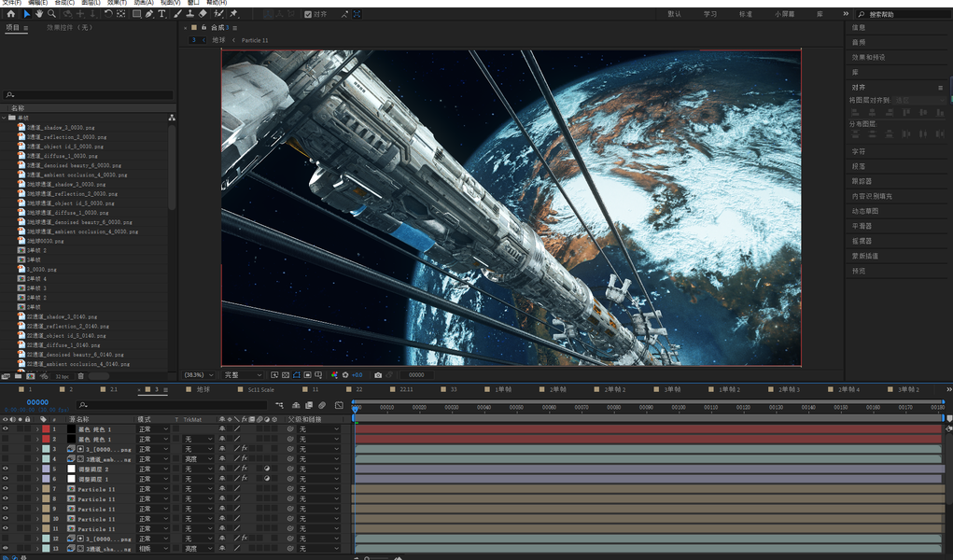Open blending mode dropdown for layer 1
This screenshot has width=953, height=560.
[x=153, y=429]
